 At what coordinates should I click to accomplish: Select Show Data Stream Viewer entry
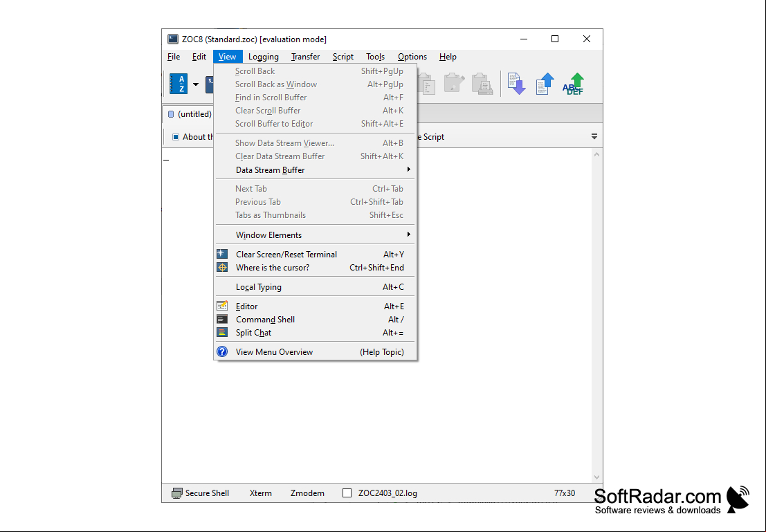[316, 143]
